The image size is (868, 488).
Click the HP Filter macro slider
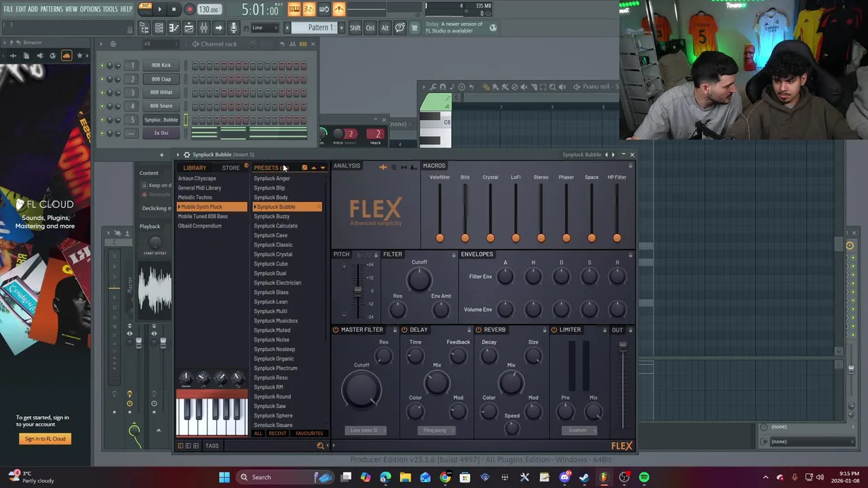[617, 212]
